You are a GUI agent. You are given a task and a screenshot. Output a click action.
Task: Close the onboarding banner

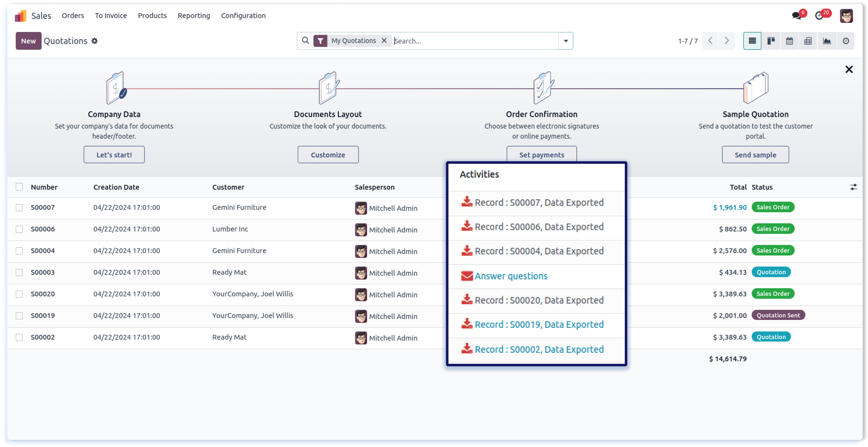(x=849, y=69)
